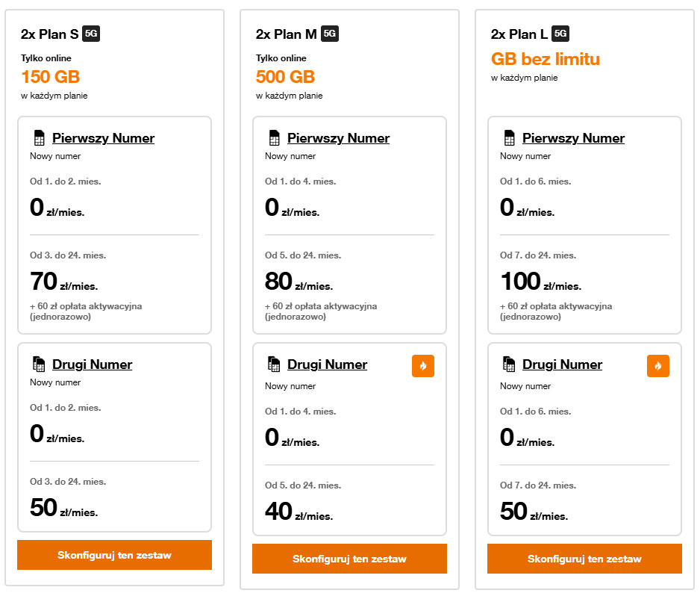Click the 5G badge next to Plan S

(91, 34)
